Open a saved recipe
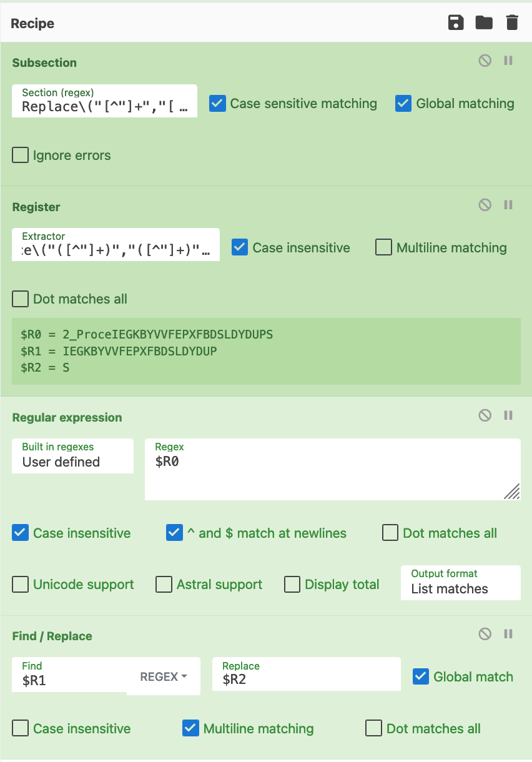This screenshot has height=762, width=532. [484, 22]
